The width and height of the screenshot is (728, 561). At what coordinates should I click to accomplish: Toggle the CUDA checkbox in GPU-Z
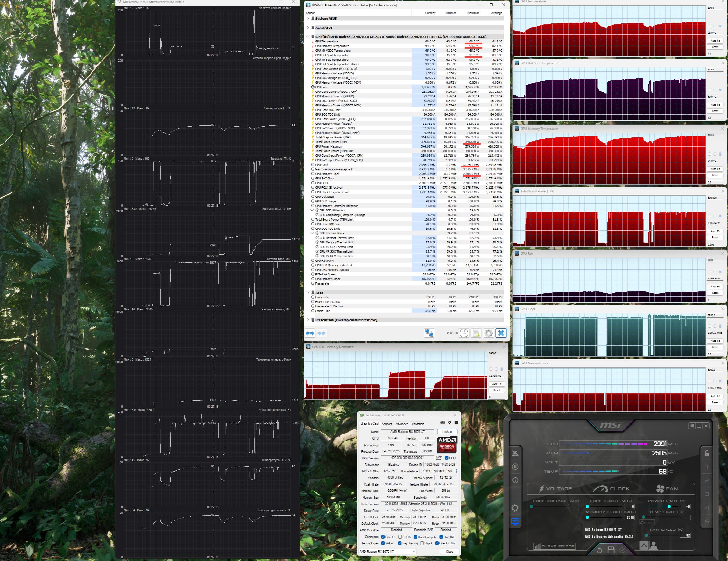point(400,537)
